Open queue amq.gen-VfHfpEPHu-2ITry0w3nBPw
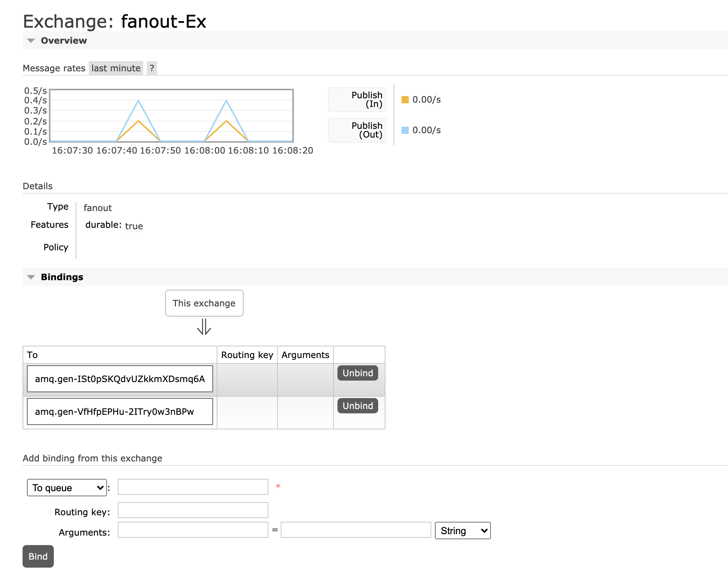 tap(114, 412)
